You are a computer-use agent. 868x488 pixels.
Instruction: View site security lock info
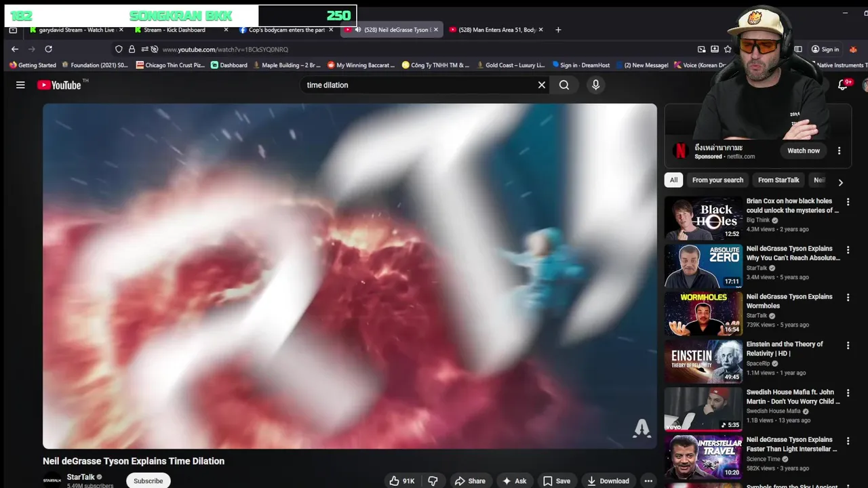point(132,49)
